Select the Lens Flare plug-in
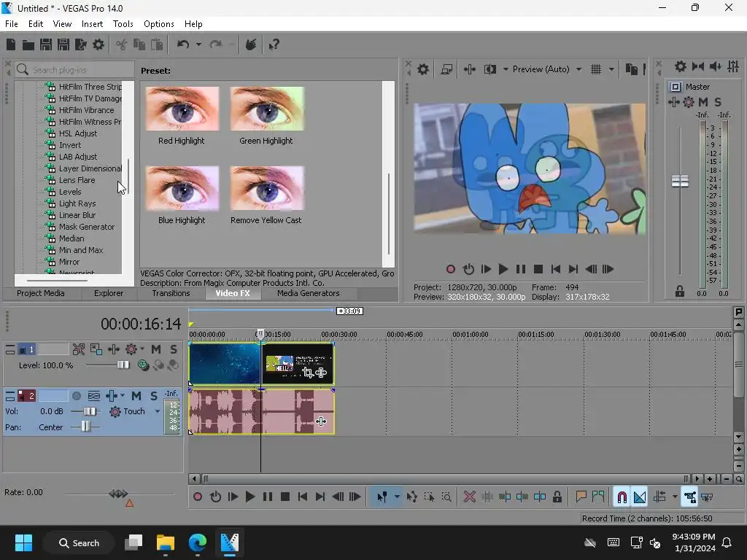The width and height of the screenshot is (747, 560). coord(77,180)
